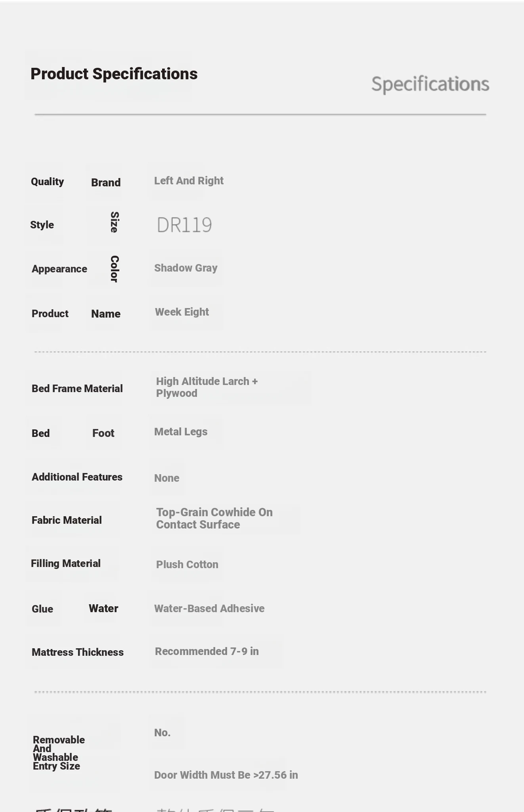The image size is (524, 812).
Task: Click the Metal Legs value
Action: pyautogui.click(x=181, y=432)
